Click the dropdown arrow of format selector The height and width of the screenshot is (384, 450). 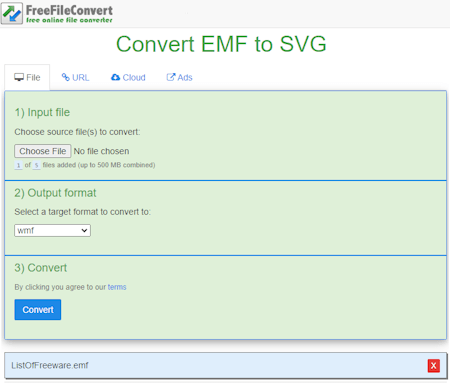pos(84,230)
